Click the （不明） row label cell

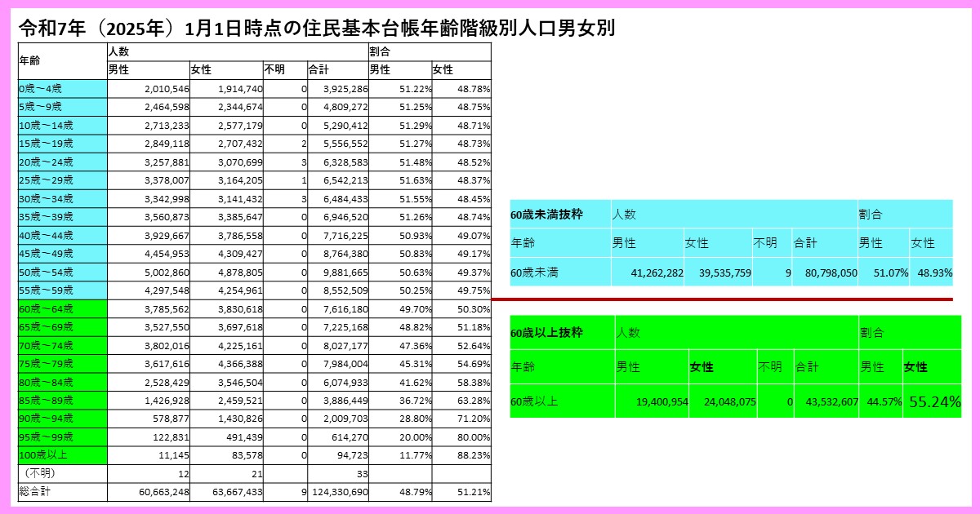pos(62,473)
